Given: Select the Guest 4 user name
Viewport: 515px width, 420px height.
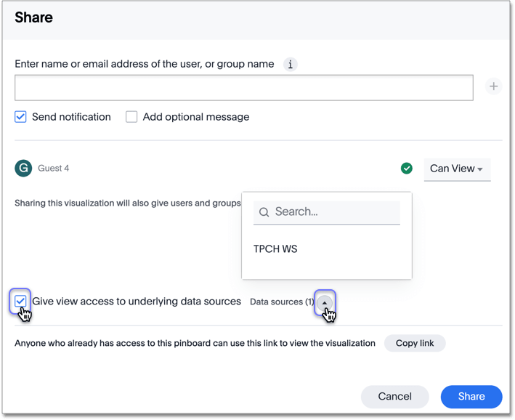Looking at the screenshot, I should pos(54,169).
